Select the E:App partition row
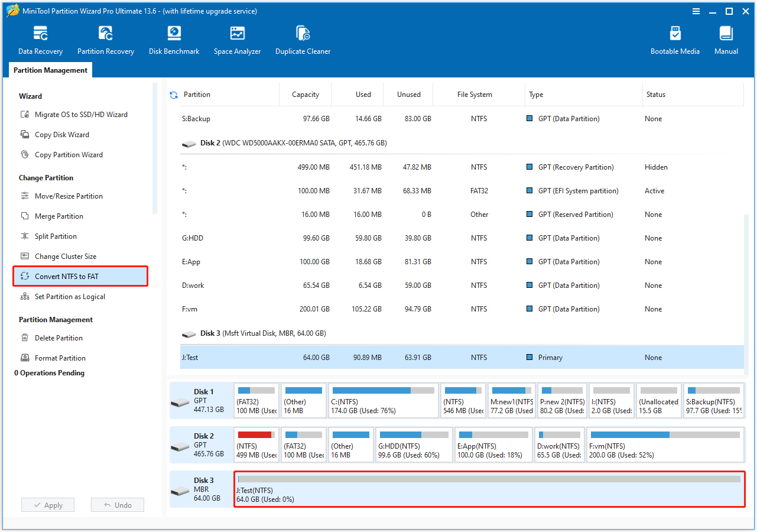Image resolution: width=757 pixels, height=532 pixels. point(462,262)
